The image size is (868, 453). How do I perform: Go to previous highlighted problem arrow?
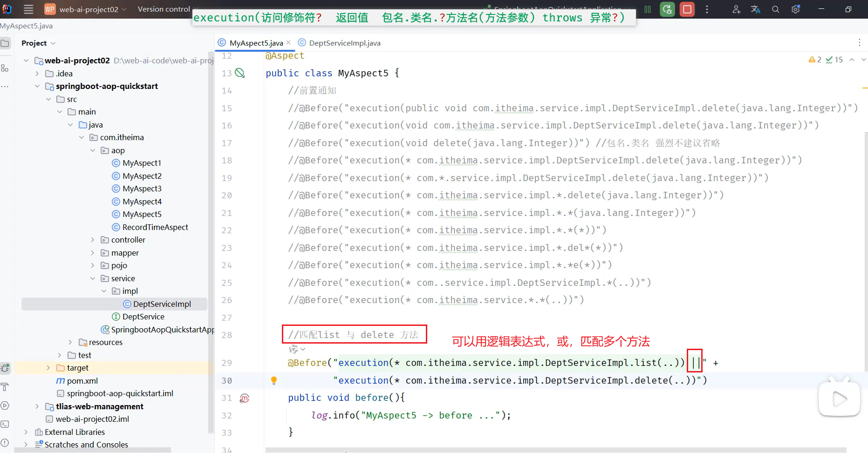(x=852, y=60)
